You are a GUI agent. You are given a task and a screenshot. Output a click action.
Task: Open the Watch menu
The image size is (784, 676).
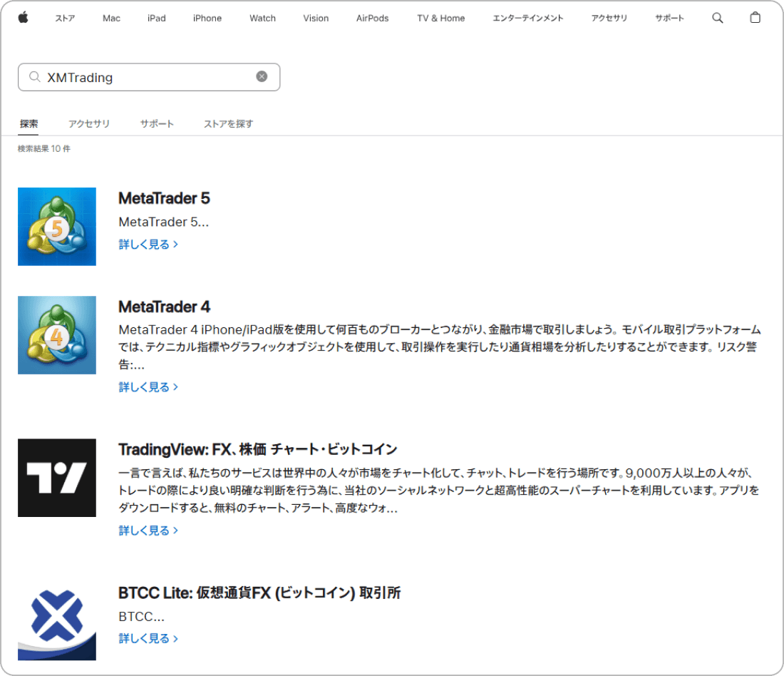pyautogui.click(x=262, y=19)
